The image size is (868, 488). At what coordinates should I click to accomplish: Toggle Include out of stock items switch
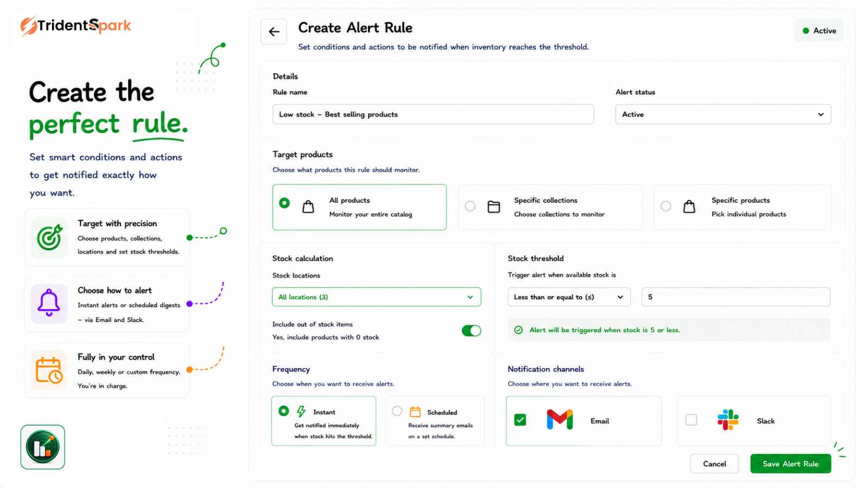click(x=471, y=331)
